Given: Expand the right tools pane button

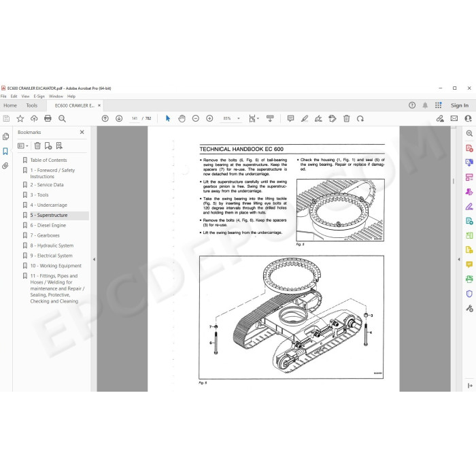Looking at the screenshot, I should (470, 386).
